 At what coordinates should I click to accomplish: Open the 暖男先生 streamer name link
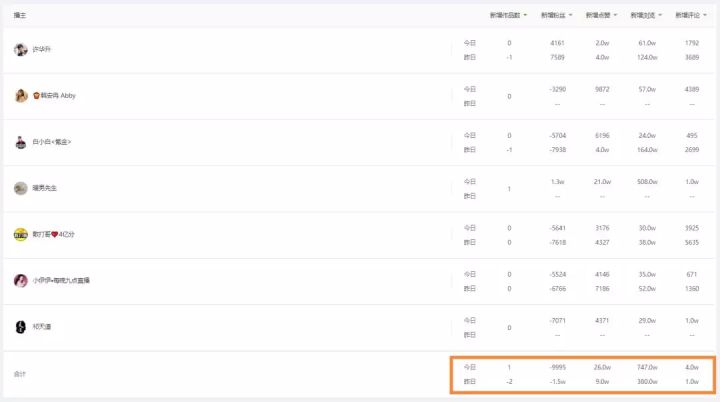coord(45,188)
